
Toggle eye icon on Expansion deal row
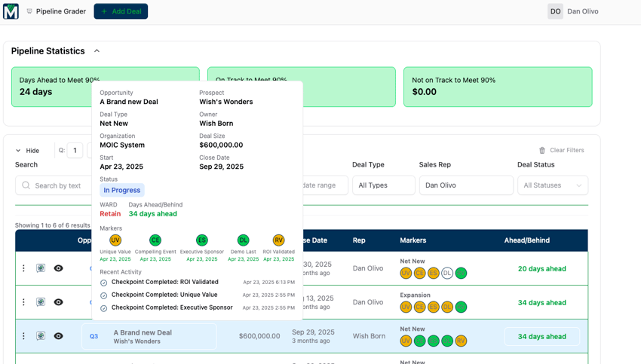[59, 302]
